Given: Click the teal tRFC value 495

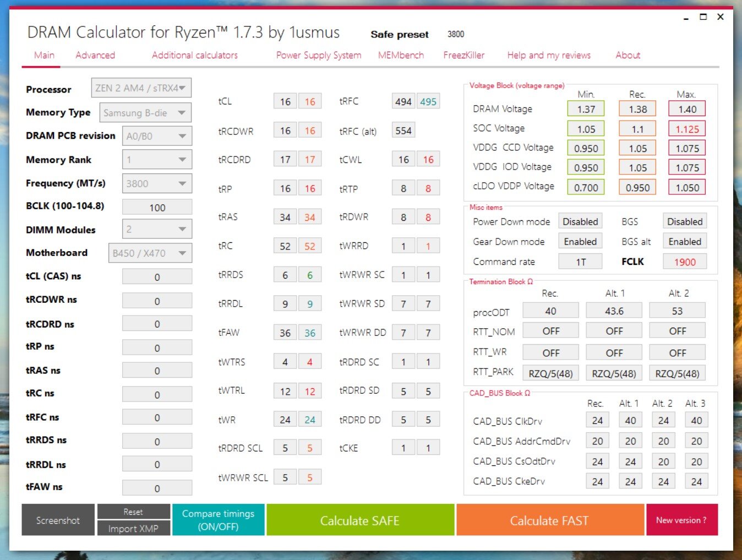Looking at the screenshot, I should [428, 101].
